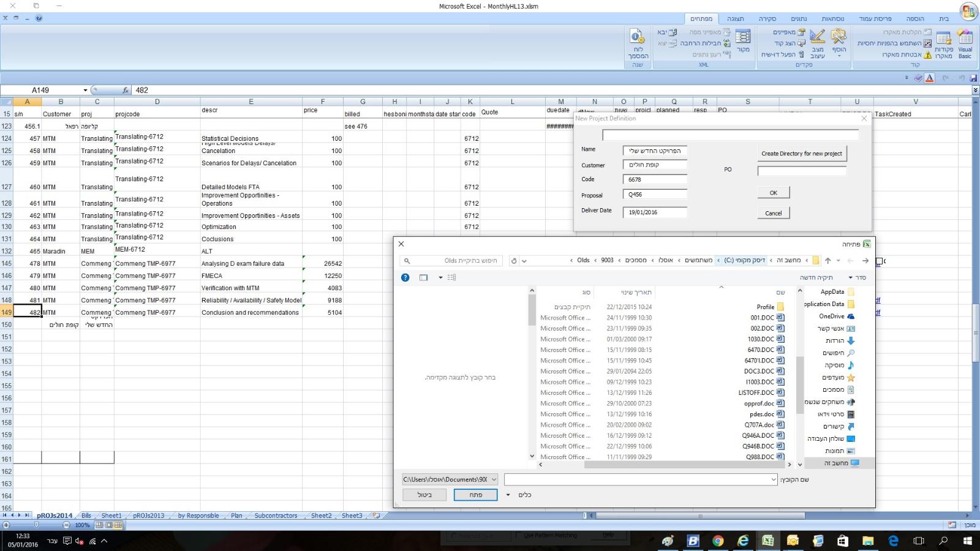Click the XML Import (יבא) command

point(667,32)
